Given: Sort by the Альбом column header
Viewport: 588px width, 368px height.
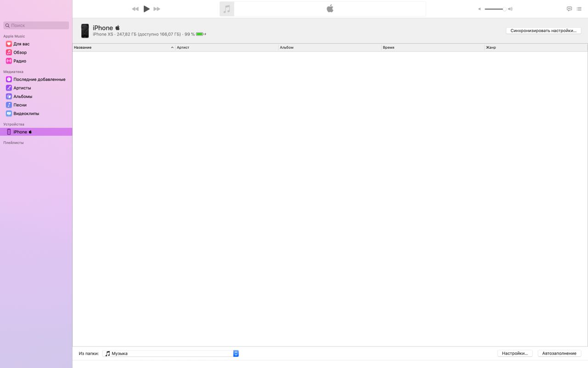Looking at the screenshot, I should 330,47.
